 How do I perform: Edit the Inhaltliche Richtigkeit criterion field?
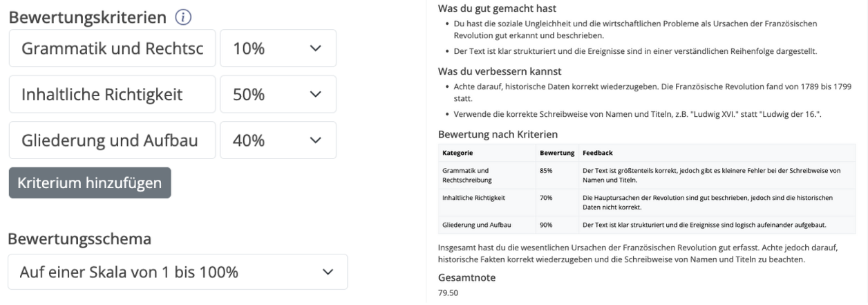(x=113, y=95)
